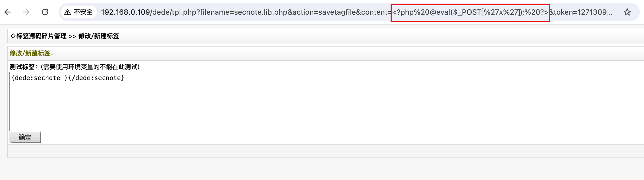Click the browser forward arrow
644x180 pixels.
point(26,12)
